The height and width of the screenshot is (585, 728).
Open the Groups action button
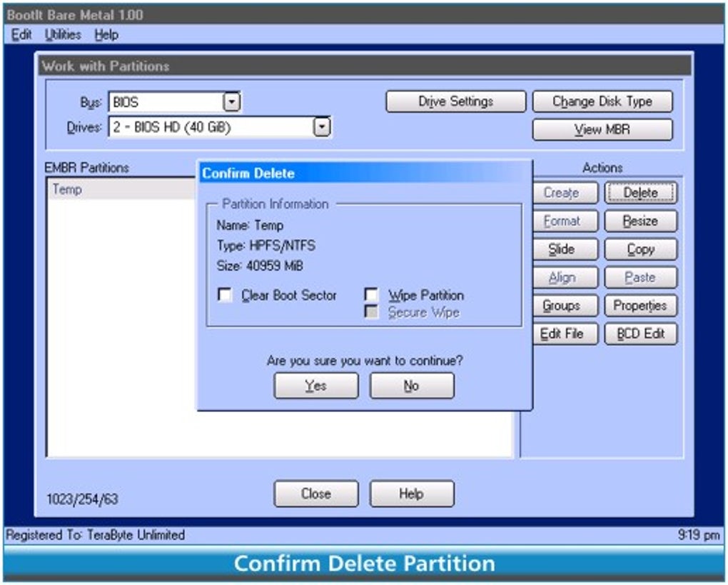click(565, 306)
